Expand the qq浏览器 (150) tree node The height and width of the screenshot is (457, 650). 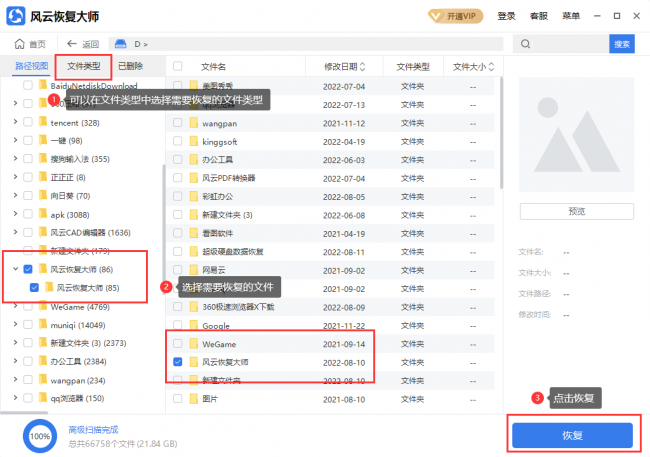tap(15, 397)
